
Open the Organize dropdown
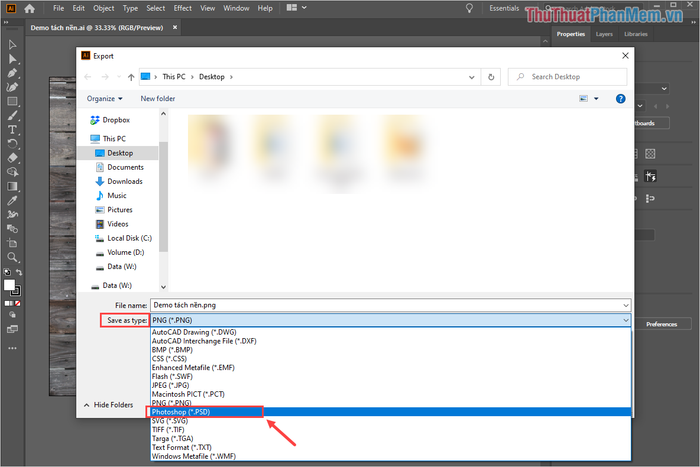[x=104, y=99]
